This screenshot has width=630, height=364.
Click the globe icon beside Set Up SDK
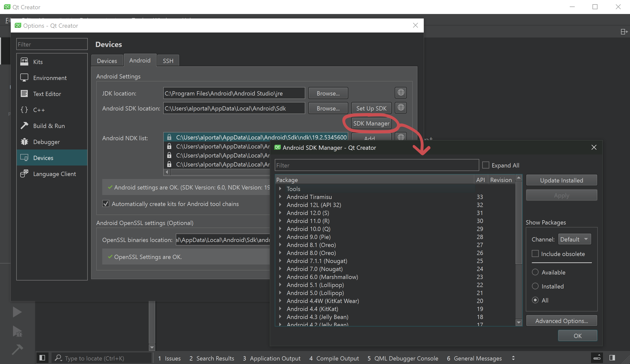coord(401,107)
